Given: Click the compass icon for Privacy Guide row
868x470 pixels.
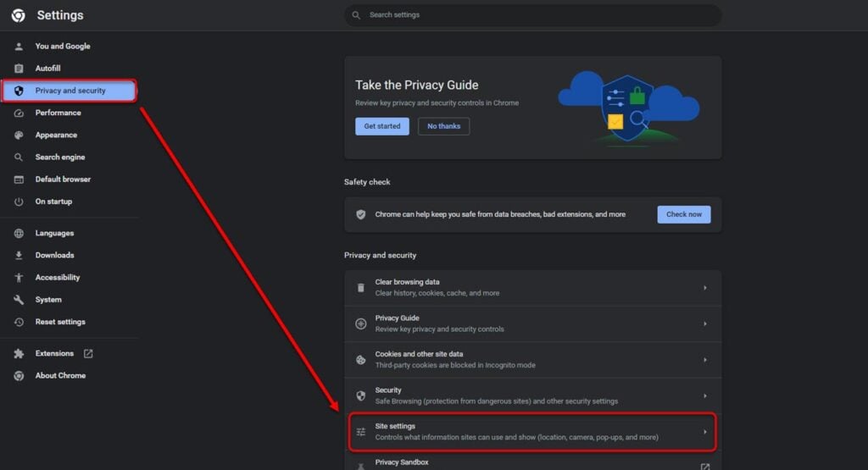Looking at the screenshot, I should pos(361,323).
